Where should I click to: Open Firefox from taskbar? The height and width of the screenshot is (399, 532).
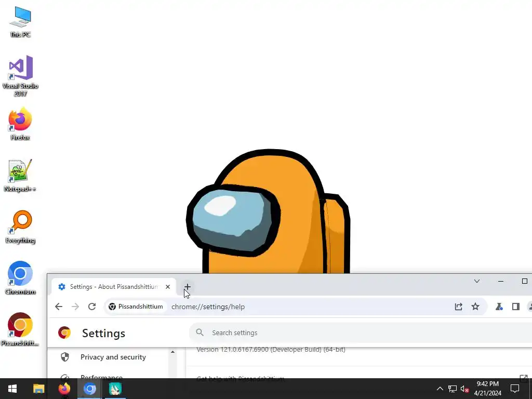click(64, 389)
